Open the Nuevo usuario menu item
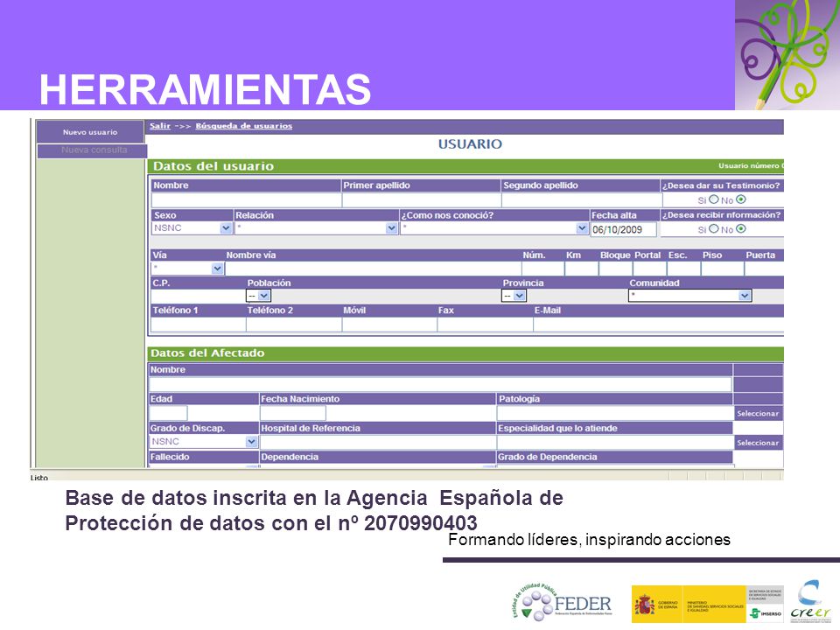The height and width of the screenshot is (630, 840). click(x=90, y=132)
